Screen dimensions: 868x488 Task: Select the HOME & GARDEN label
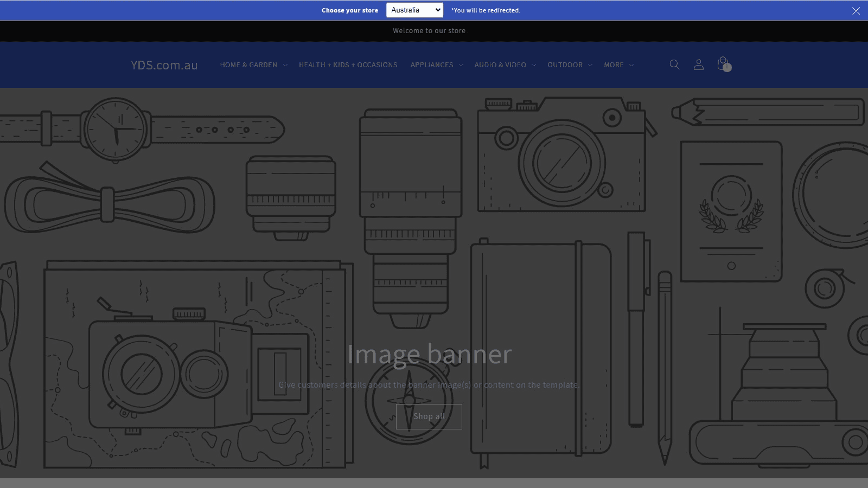coord(248,65)
